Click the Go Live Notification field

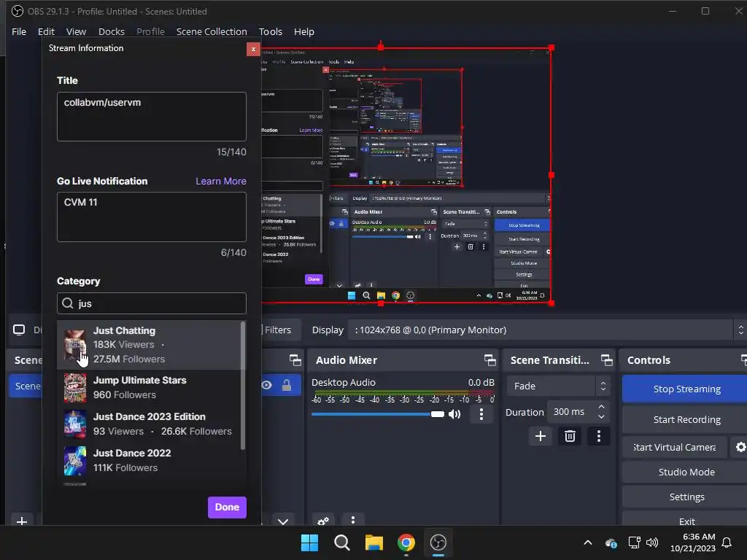pos(152,217)
